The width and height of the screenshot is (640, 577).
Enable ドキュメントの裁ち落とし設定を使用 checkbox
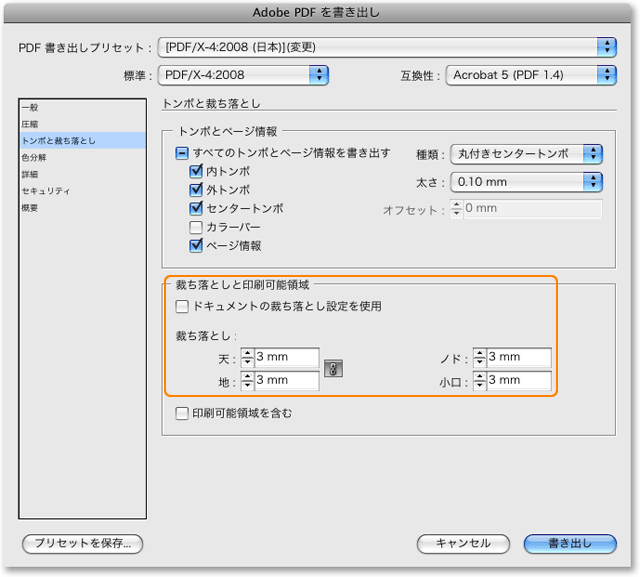coord(182,306)
